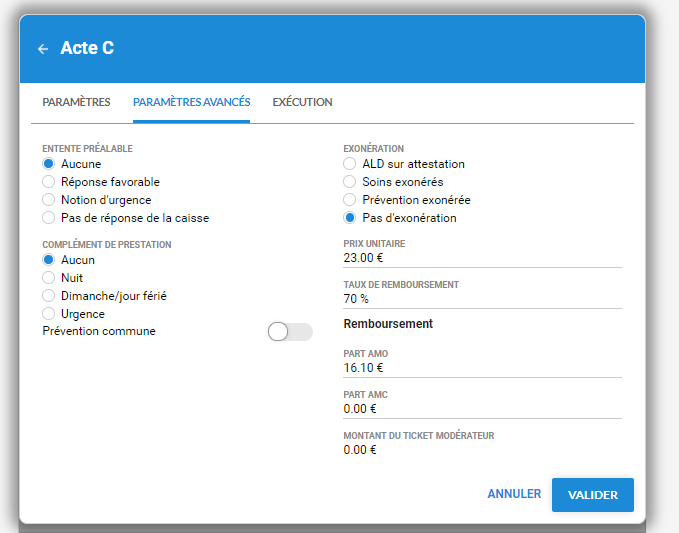Choose Notion d'urgence for entente préalable
The height and width of the screenshot is (533, 679).
[48, 200]
